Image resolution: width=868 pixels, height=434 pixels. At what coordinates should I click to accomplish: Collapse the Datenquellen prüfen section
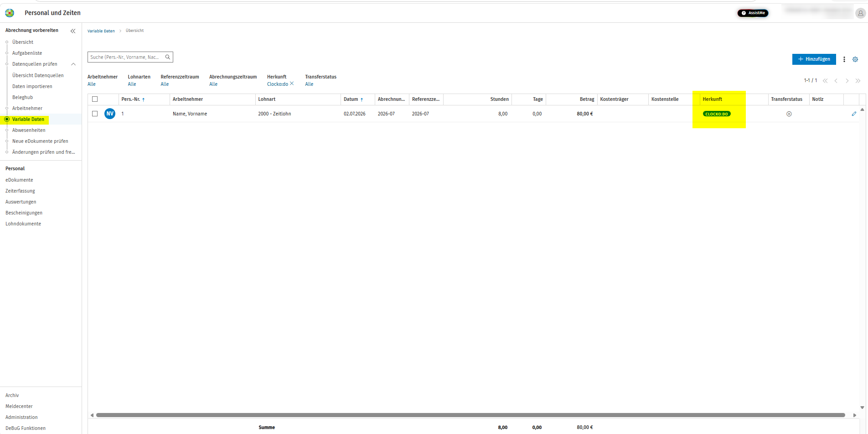pos(73,64)
